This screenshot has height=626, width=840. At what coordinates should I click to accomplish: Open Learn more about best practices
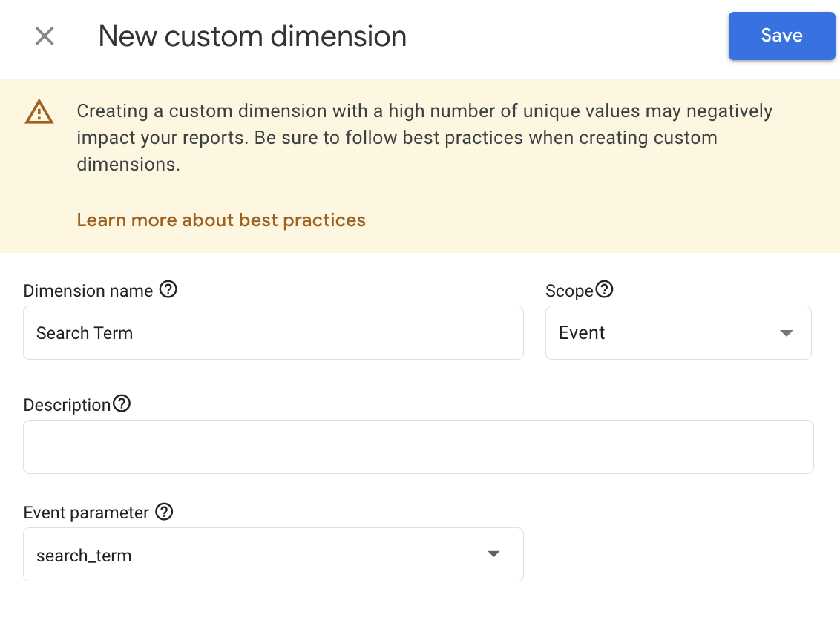(221, 220)
